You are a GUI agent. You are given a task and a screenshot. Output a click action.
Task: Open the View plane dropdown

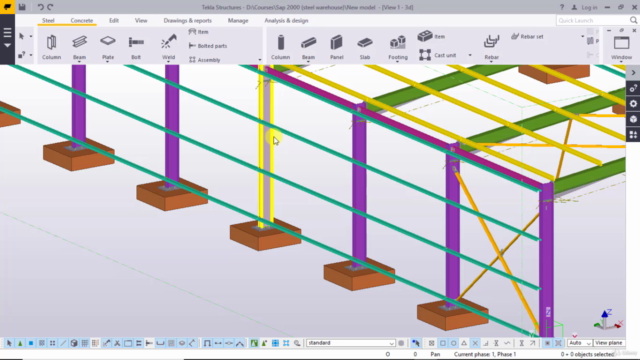pos(609,343)
